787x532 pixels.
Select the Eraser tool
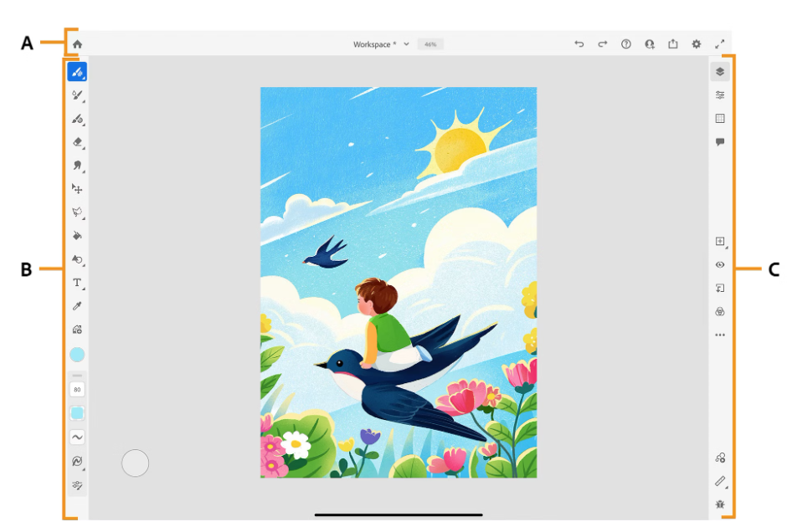(x=77, y=142)
